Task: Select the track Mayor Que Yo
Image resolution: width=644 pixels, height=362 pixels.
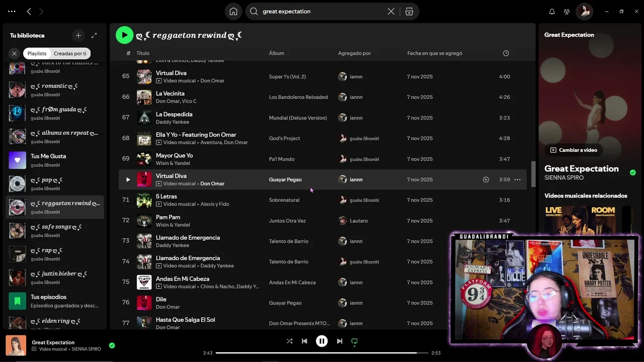Action: [174, 155]
